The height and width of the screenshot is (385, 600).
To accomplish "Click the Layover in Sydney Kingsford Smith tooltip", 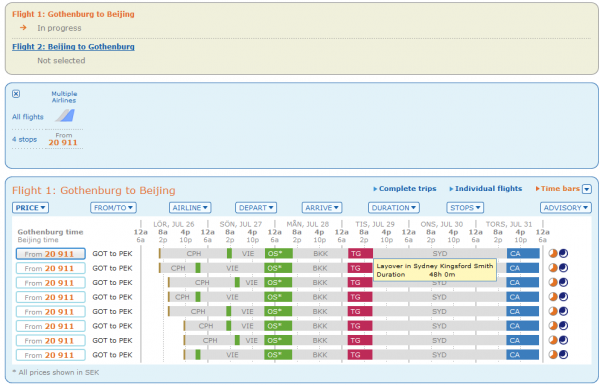I will (x=435, y=270).
